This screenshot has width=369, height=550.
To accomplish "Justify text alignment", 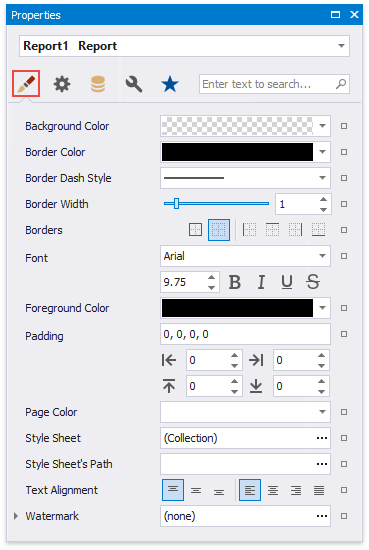I will tap(319, 490).
